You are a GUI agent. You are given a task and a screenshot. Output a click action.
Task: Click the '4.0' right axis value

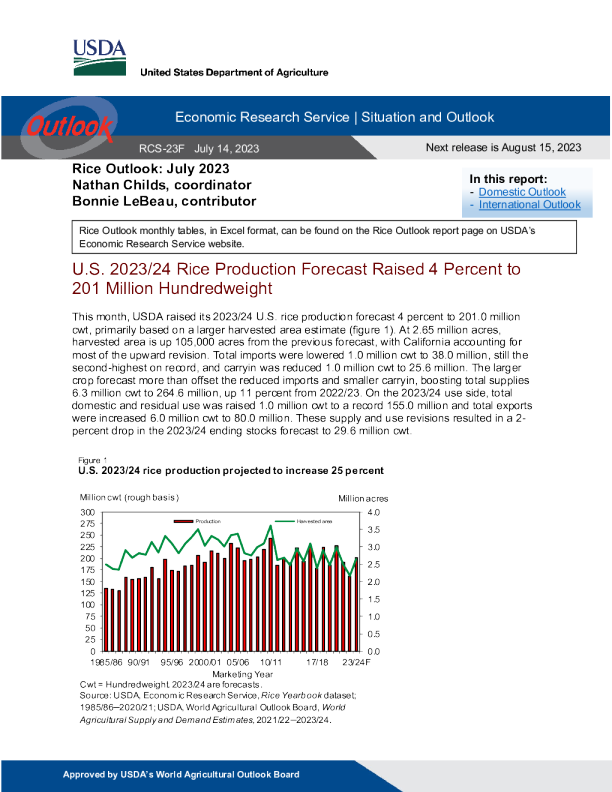374,512
